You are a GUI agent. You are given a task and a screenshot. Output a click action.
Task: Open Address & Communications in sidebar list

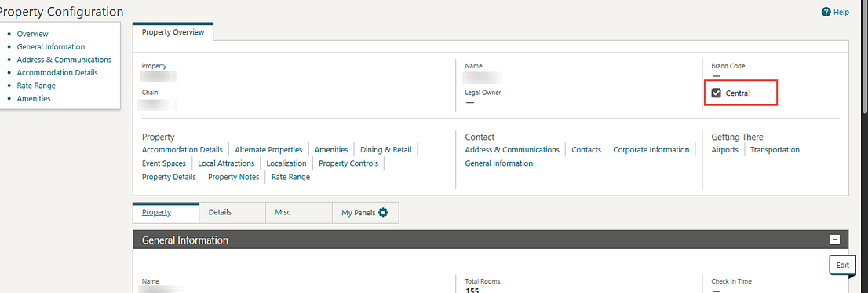point(64,60)
